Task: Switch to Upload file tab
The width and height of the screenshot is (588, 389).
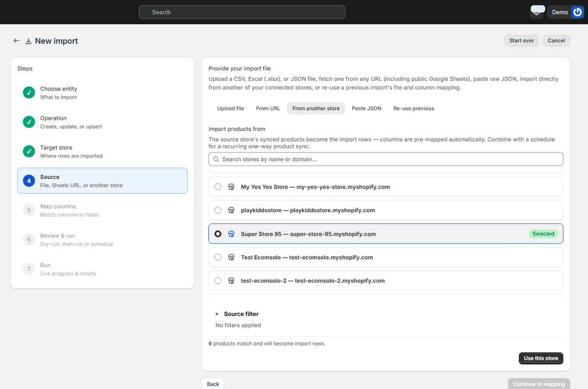Action: [230, 108]
